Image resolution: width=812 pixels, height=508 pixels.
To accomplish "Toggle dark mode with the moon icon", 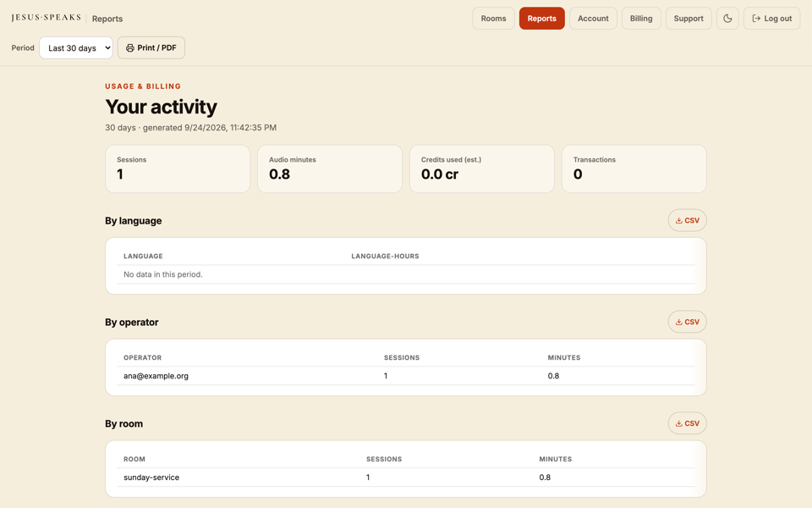I will coord(727,18).
